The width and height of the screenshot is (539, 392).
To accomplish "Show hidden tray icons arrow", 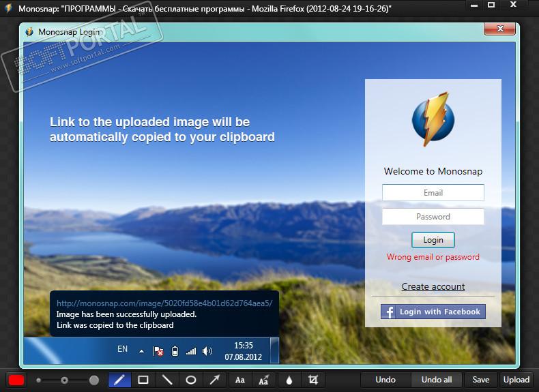I will 141,351.
